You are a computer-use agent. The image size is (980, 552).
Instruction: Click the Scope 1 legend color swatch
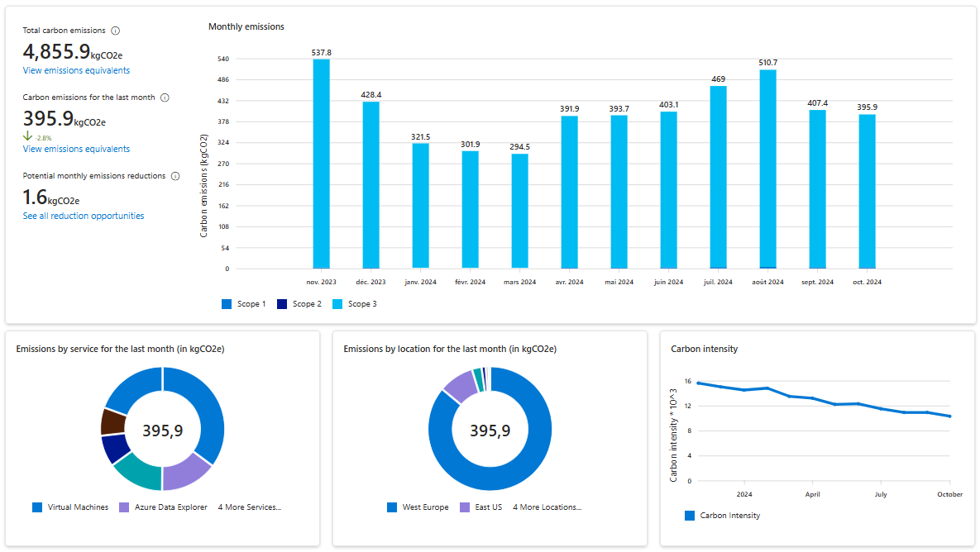tap(227, 304)
